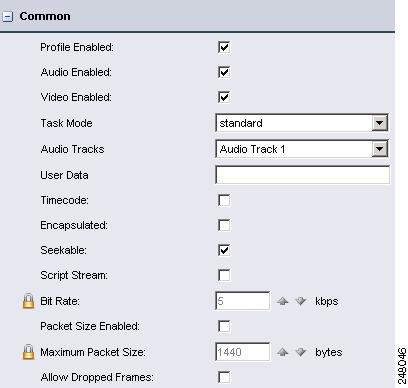Enable Allow Dropped Frames checkbox
The image size is (408, 388).
224,377
